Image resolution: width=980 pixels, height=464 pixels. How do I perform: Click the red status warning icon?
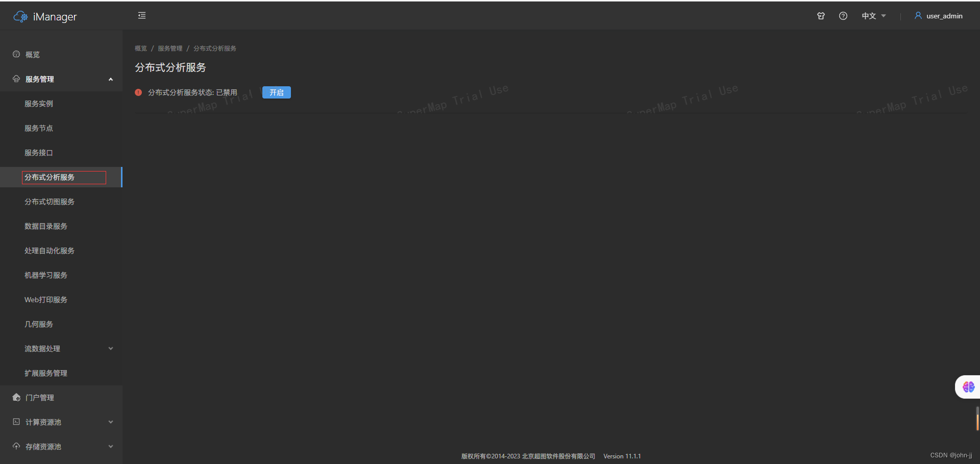[x=138, y=92]
